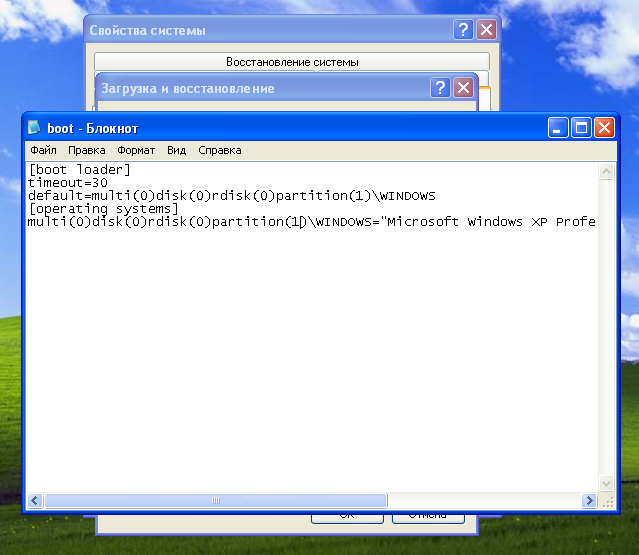Click the horizontal scrollbar left arrow

tap(35, 500)
